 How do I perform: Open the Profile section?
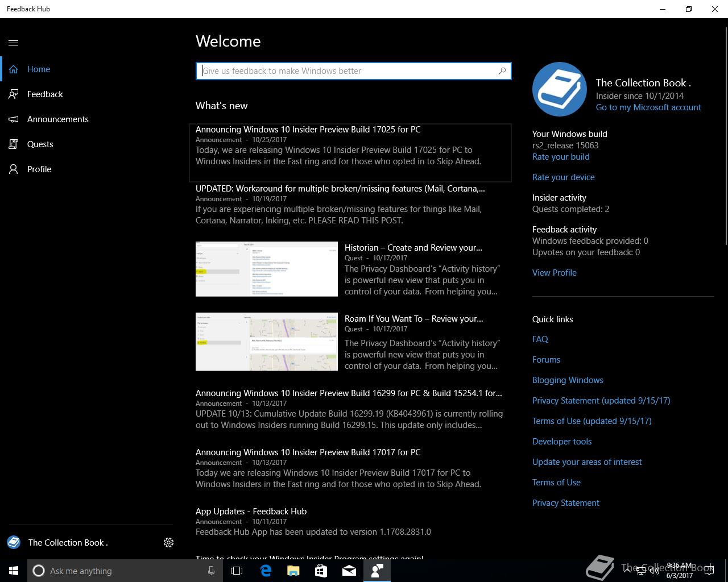(91, 169)
